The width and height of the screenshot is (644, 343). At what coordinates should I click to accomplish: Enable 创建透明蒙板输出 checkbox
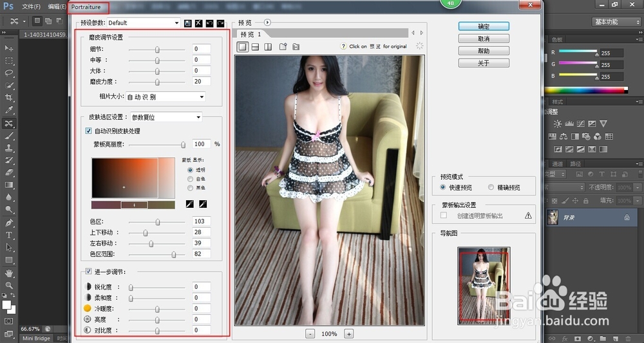coord(444,216)
